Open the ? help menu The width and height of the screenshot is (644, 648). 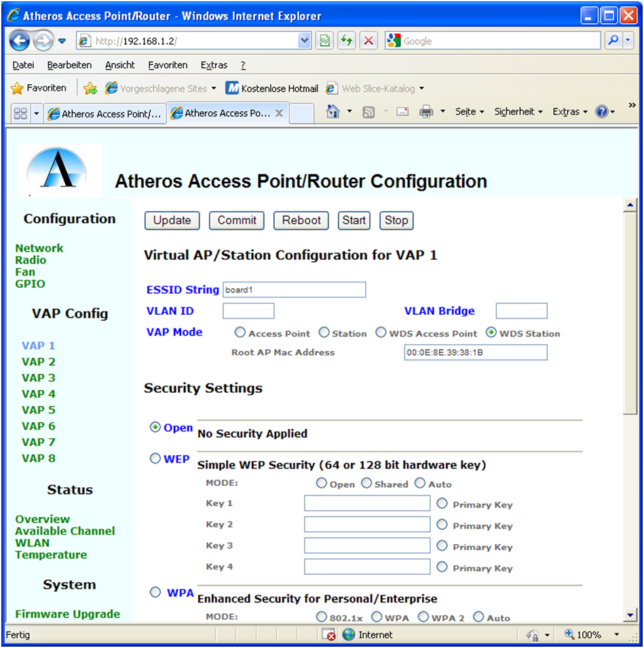[x=243, y=65]
